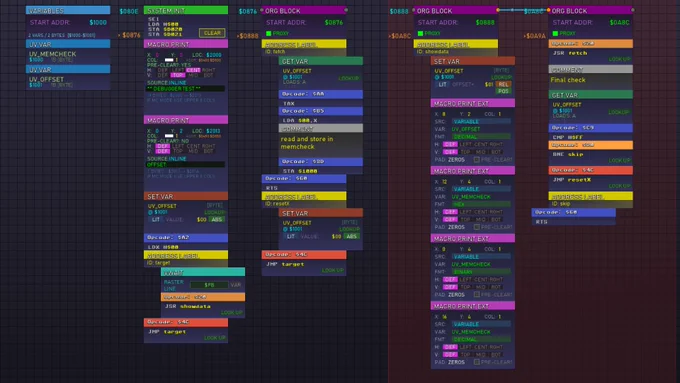Image resolution: width=680 pixels, height=383 pixels.
Task: Select MID alignment in OFFSET: macro print
Action: point(193,151)
